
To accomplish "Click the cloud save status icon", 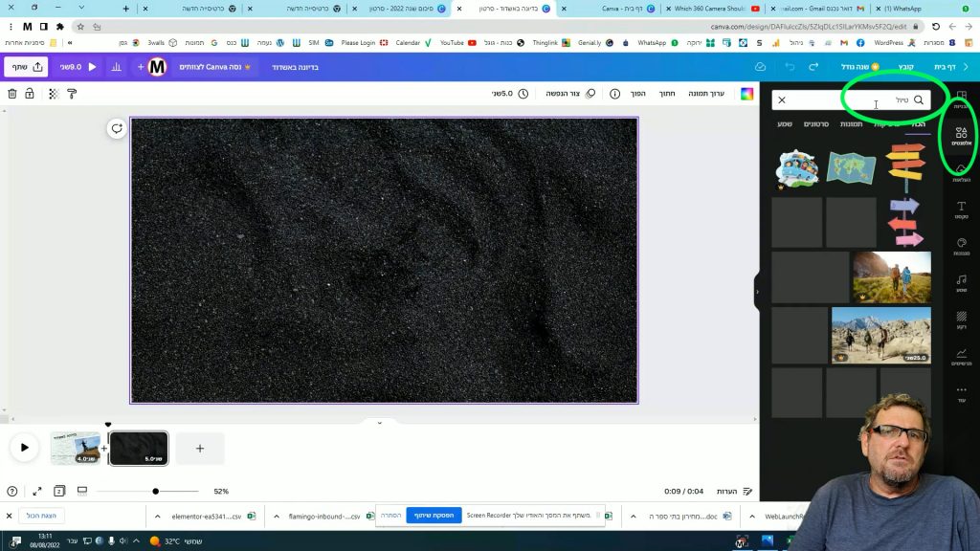I will click(x=760, y=67).
